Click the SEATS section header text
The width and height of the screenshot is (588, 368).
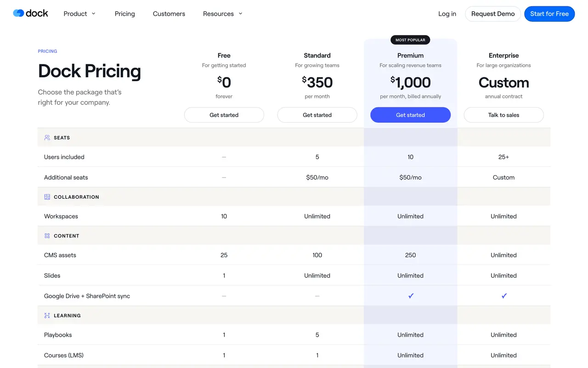62,138
